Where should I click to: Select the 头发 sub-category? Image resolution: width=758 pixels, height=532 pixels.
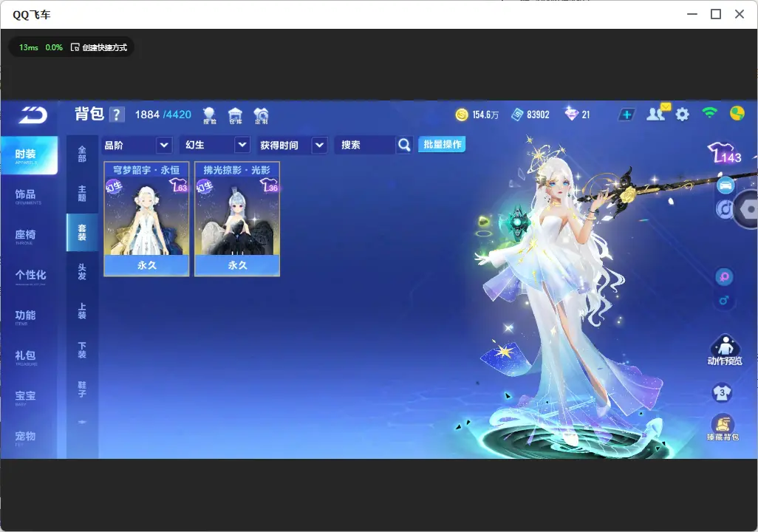(82, 272)
